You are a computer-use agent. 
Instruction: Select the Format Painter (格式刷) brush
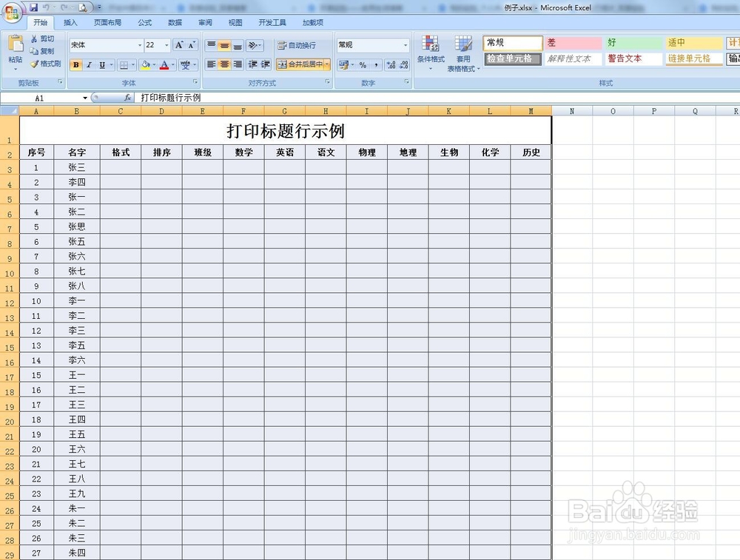[45, 64]
